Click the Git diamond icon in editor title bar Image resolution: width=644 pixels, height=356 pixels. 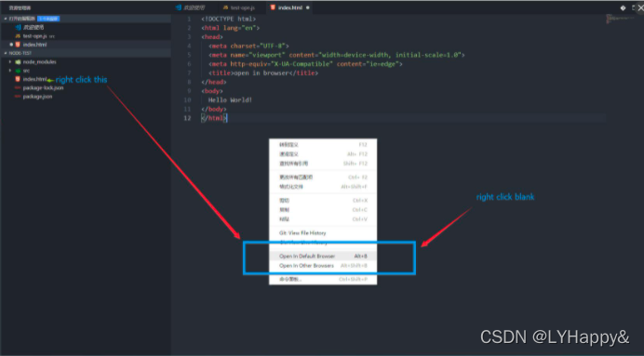pyautogui.click(x=623, y=7)
